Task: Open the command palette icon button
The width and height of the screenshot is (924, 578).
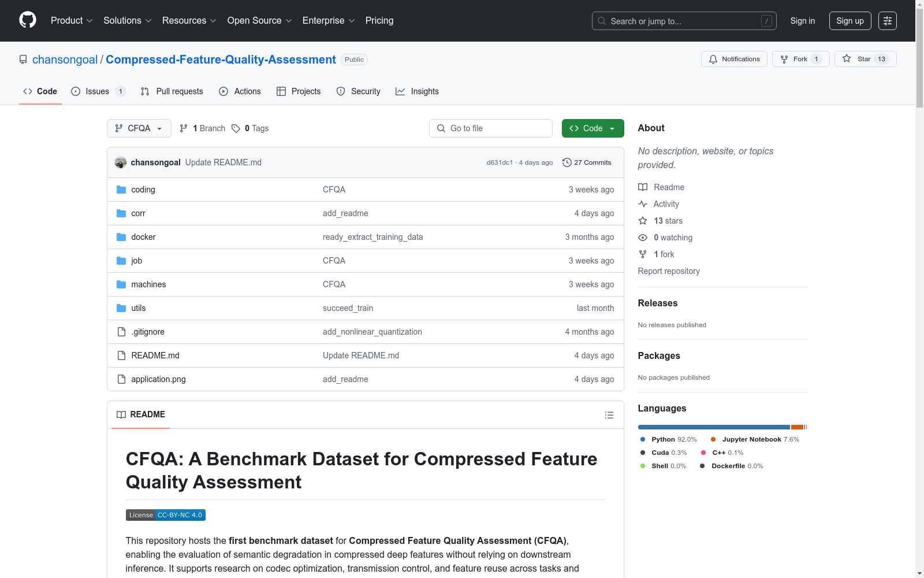Action: point(888,21)
